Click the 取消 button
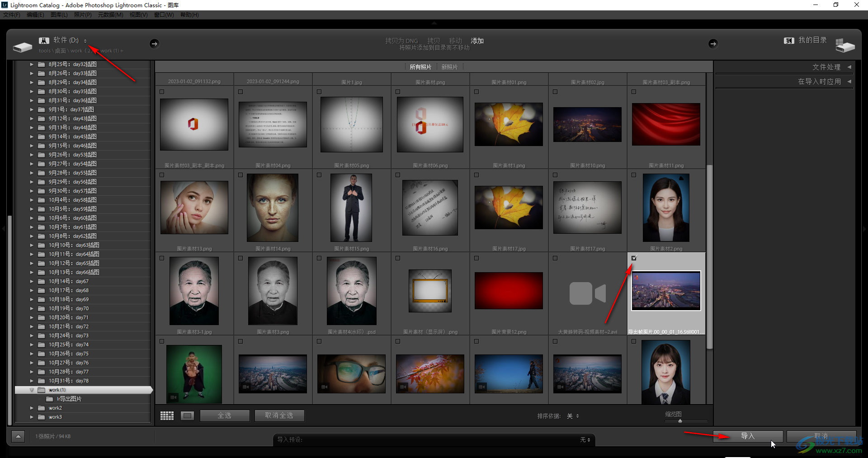Viewport: 868px width, 458px height. pos(821,436)
